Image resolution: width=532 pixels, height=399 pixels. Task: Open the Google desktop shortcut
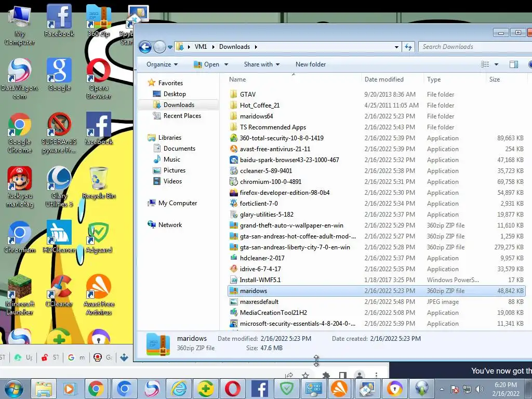pyautogui.click(x=59, y=75)
